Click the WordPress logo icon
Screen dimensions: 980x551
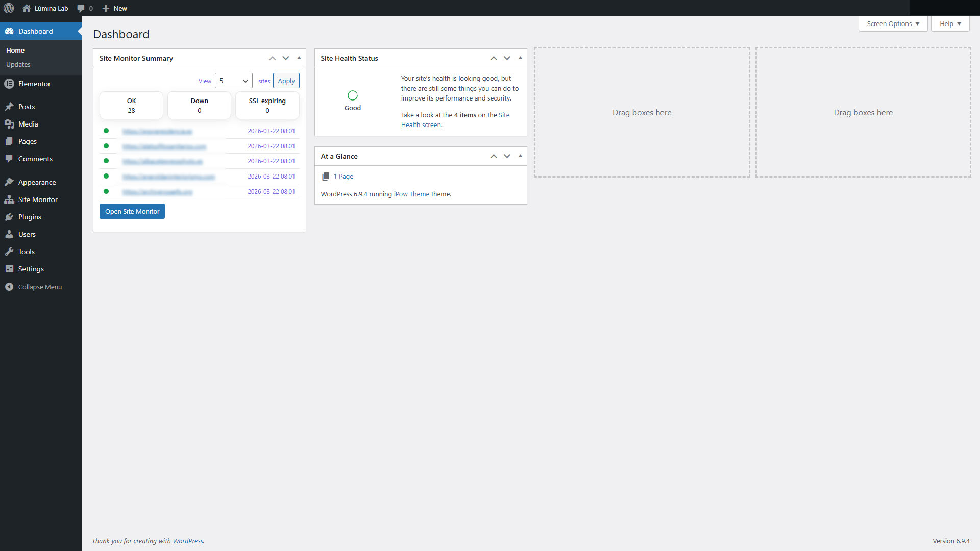(9, 8)
